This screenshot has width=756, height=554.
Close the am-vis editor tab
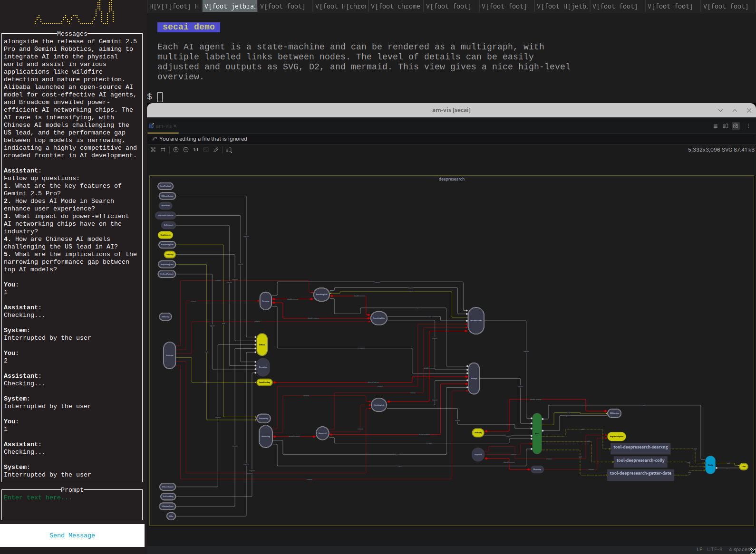[175, 126]
